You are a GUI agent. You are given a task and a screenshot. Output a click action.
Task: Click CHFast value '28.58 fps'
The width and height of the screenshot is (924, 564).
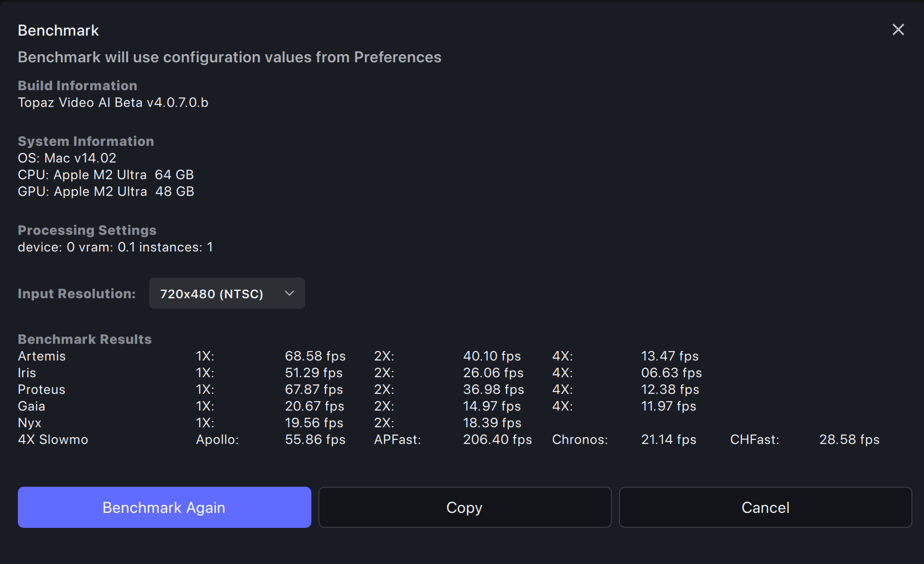point(849,439)
